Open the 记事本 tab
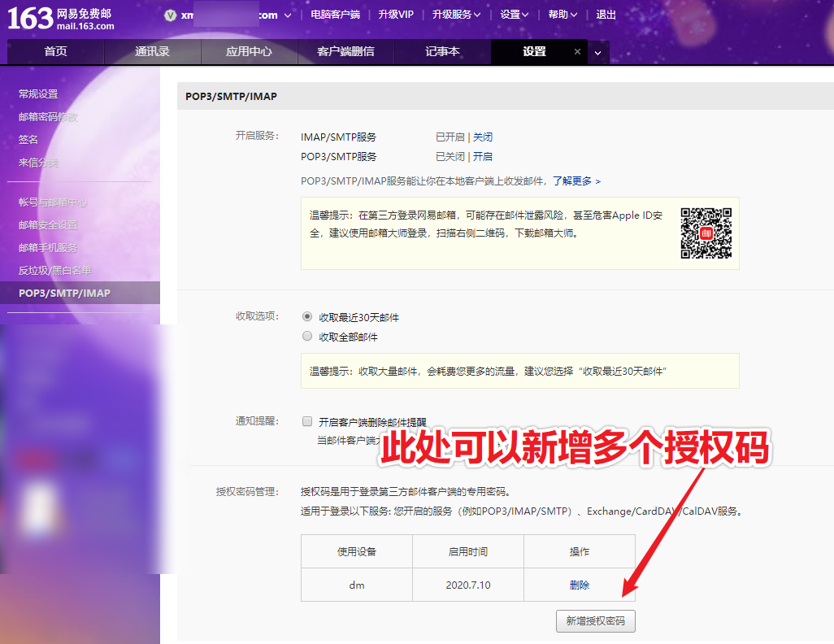The image size is (834, 644). tap(442, 51)
